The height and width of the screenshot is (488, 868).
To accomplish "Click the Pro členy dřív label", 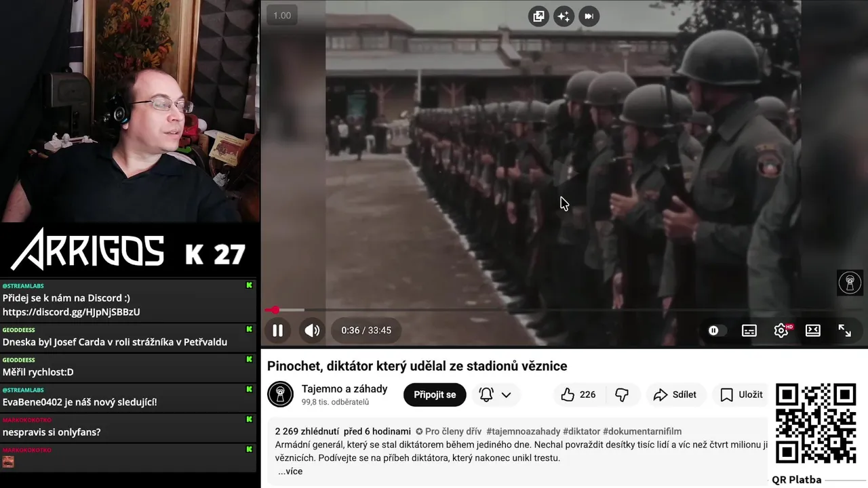I will pos(448,432).
